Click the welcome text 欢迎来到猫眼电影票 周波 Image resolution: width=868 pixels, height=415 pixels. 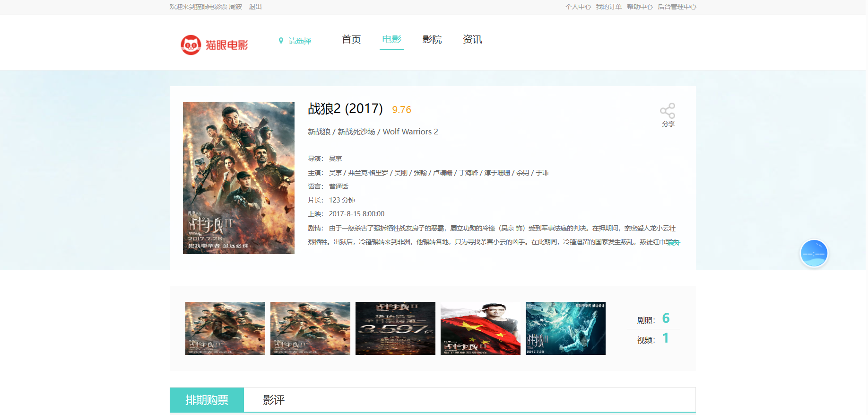pyautogui.click(x=206, y=7)
